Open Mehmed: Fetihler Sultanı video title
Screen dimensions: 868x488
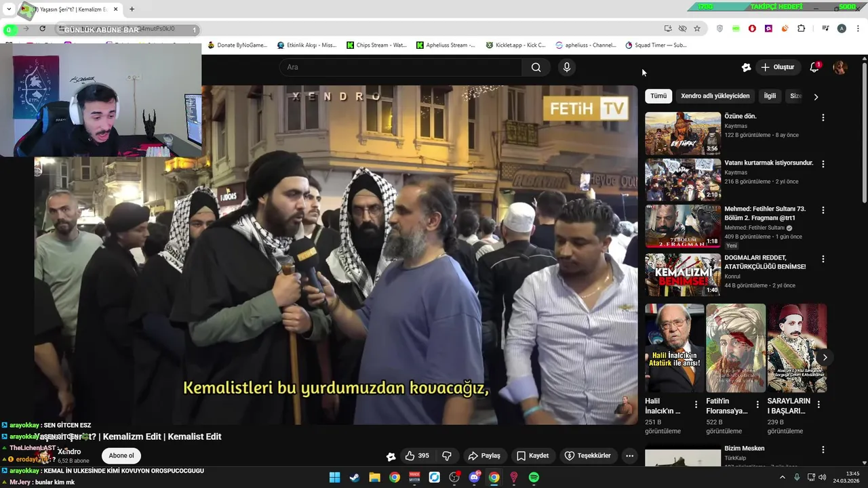765,213
